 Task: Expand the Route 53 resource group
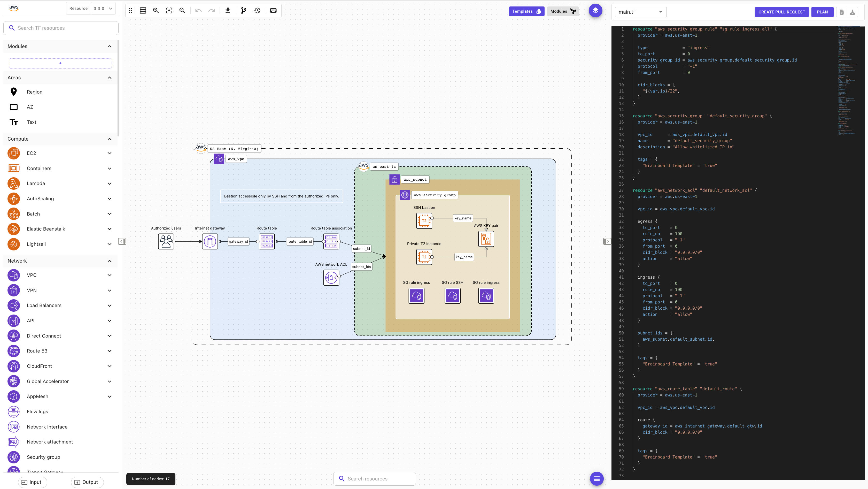110,351
